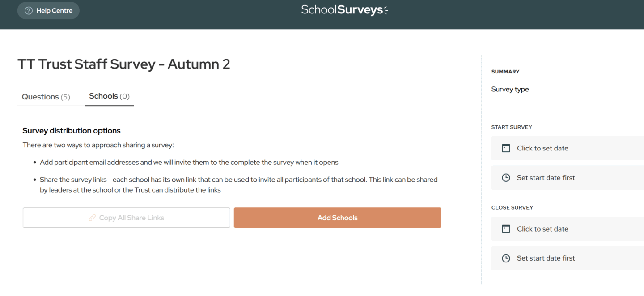This screenshot has width=644, height=296.
Task: Click the Help Centre question mark icon
Action: [29, 11]
